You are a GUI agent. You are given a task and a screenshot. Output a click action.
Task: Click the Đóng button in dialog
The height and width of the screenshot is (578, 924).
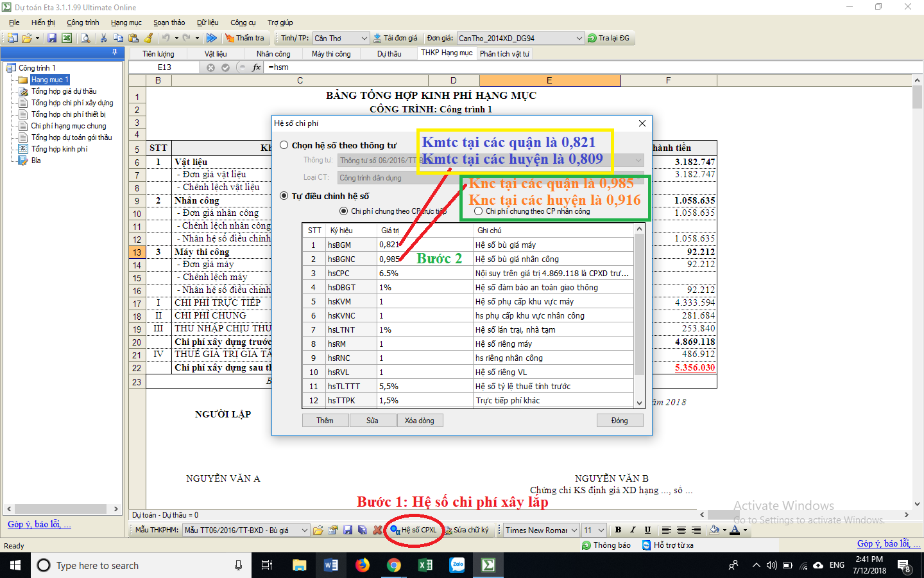click(x=619, y=421)
